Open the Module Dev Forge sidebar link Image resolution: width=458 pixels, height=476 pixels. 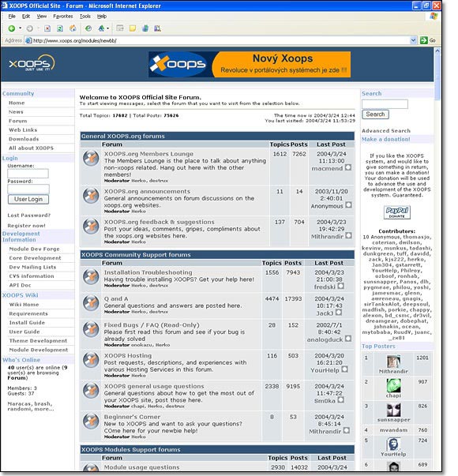point(34,249)
